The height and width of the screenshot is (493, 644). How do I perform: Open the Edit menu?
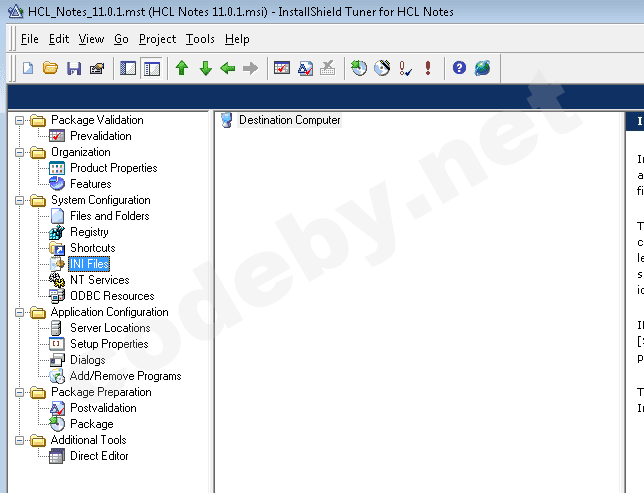click(x=59, y=39)
